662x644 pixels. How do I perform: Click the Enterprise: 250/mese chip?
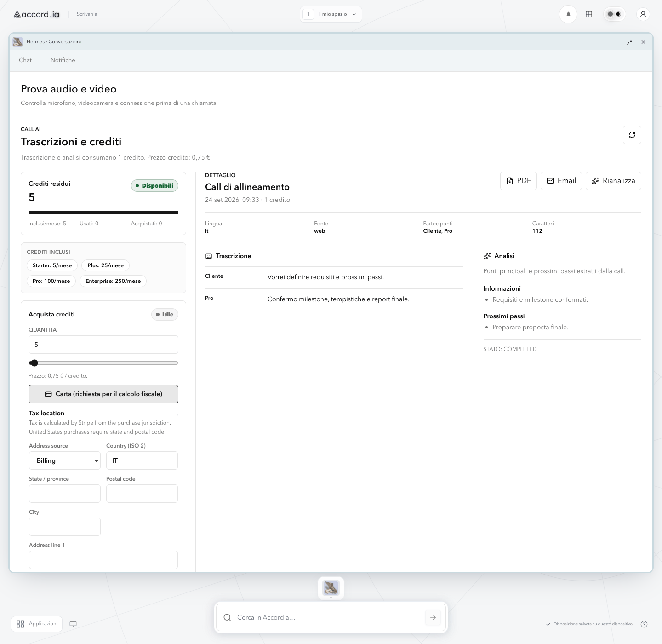[x=113, y=281]
